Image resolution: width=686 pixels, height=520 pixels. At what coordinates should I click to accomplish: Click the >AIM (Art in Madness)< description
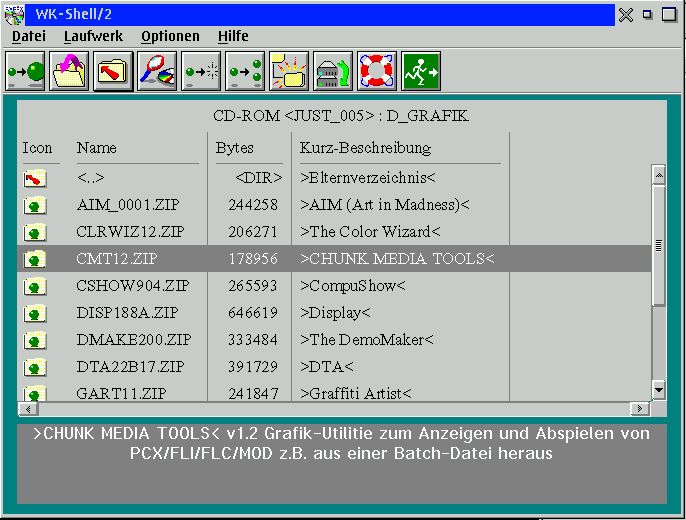tap(385, 205)
